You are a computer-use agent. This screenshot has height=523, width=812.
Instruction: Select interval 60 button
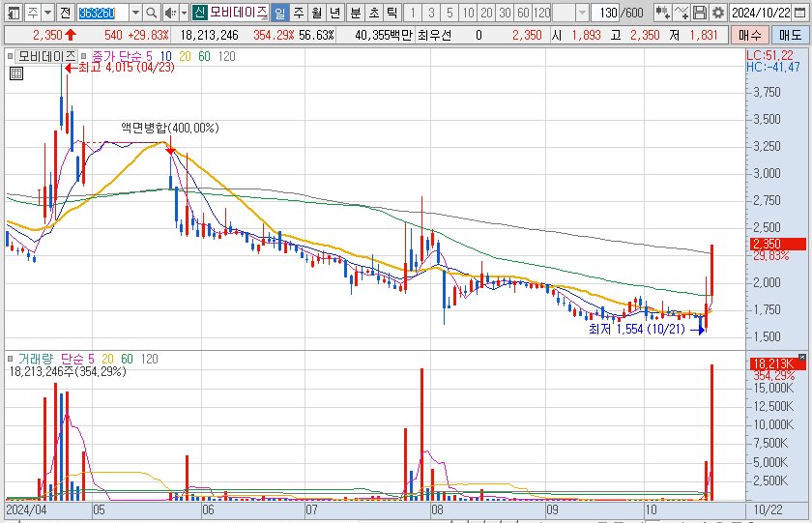pyautogui.click(x=523, y=13)
